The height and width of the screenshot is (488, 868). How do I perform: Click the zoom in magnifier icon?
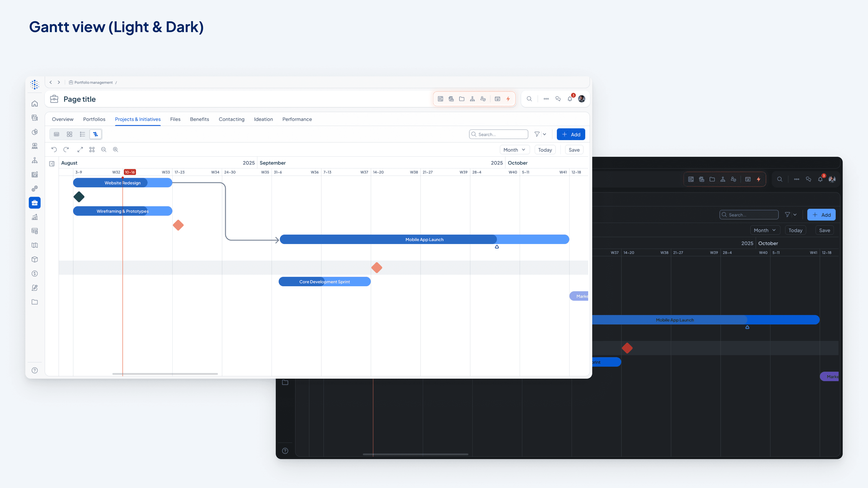(x=116, y=150)
